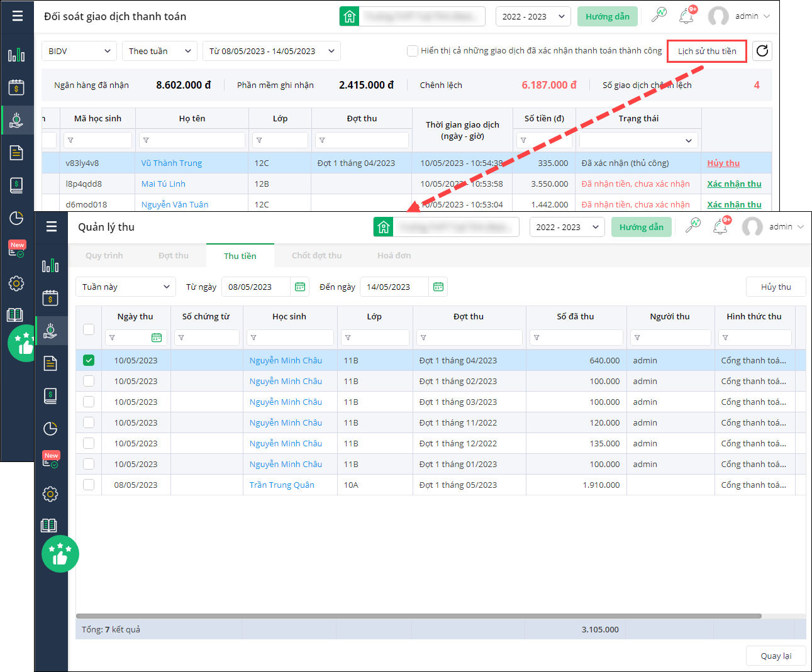812x672 pixels.
Task: Switch to Hoá đơn tab
Action: [x=394, y=256]
